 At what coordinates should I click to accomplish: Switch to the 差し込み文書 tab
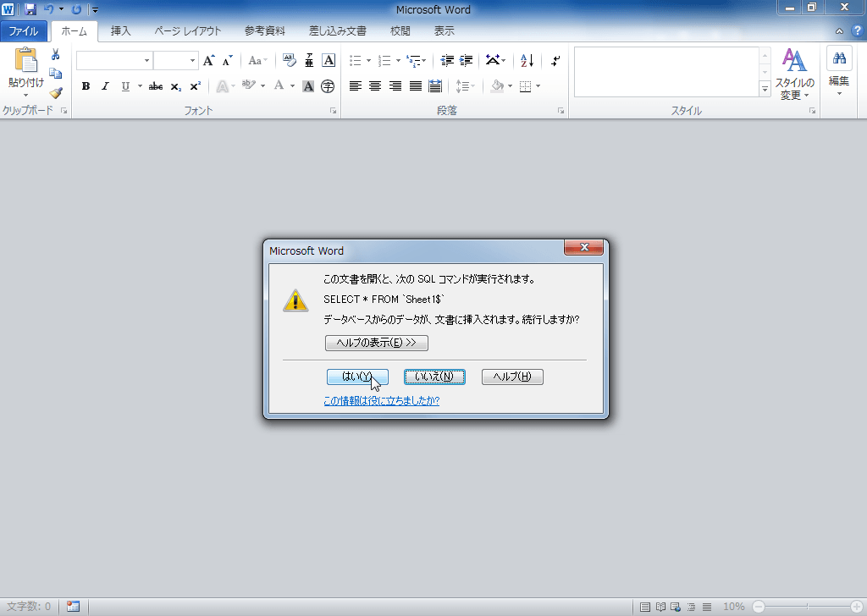click(337, 31)
